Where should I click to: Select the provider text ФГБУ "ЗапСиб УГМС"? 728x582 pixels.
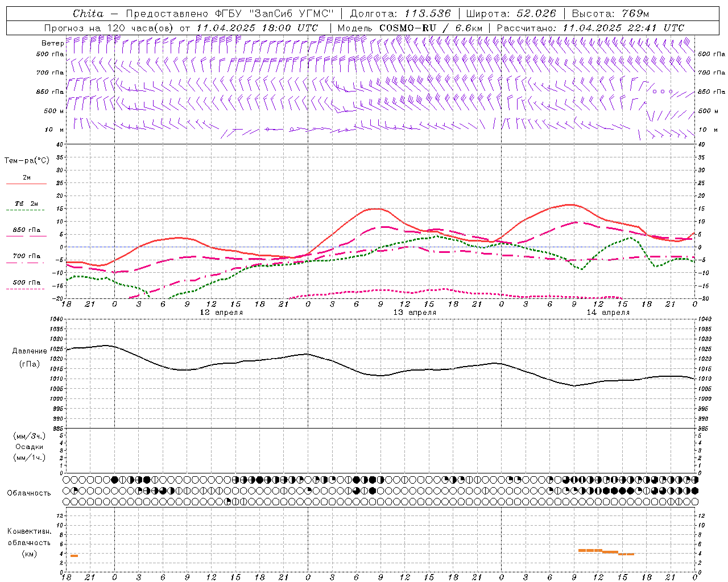pos(275,14)
